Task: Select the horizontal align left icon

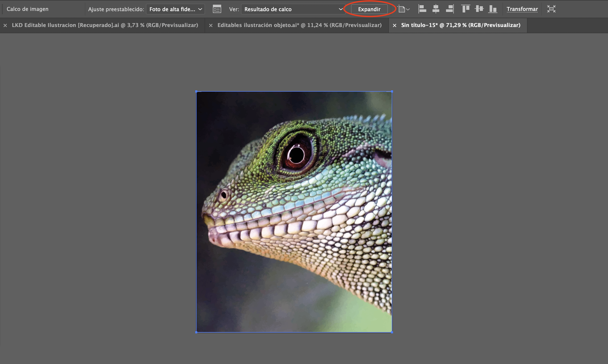Action: click(422, 9)
